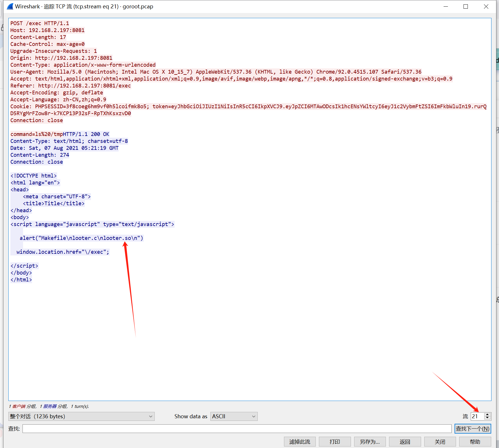
Task: Maximize the Follow TCP Stream window
Action: tap(466, 6)
